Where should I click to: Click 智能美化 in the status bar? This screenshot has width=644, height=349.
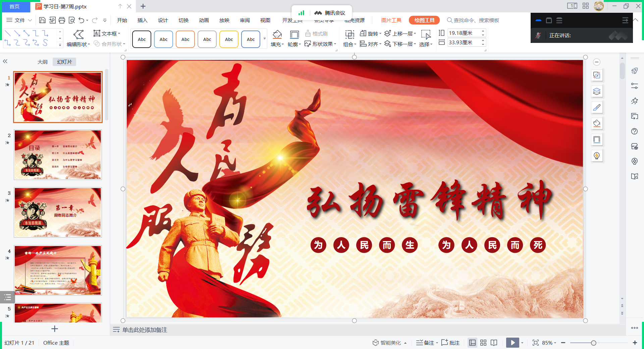[x=389, y=343]
